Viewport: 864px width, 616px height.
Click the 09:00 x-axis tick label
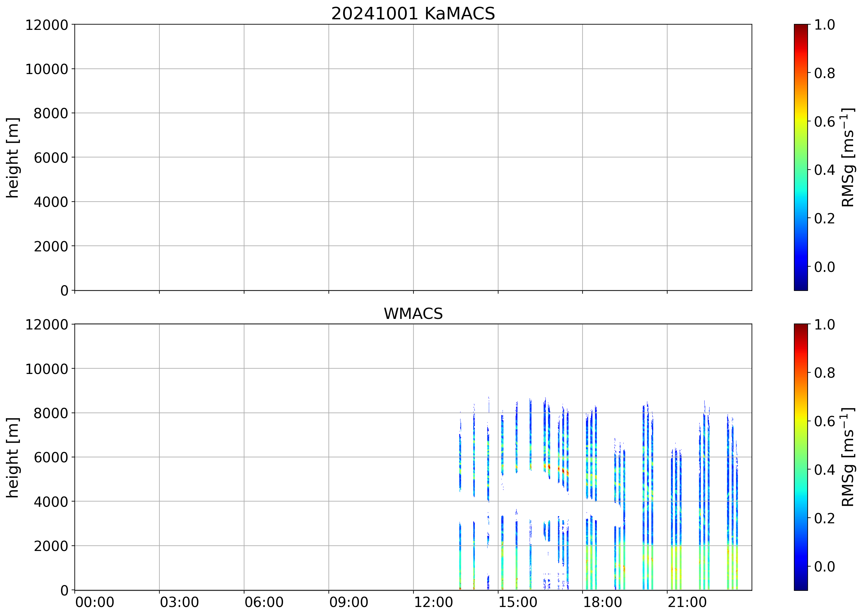(x=348, y=602)
